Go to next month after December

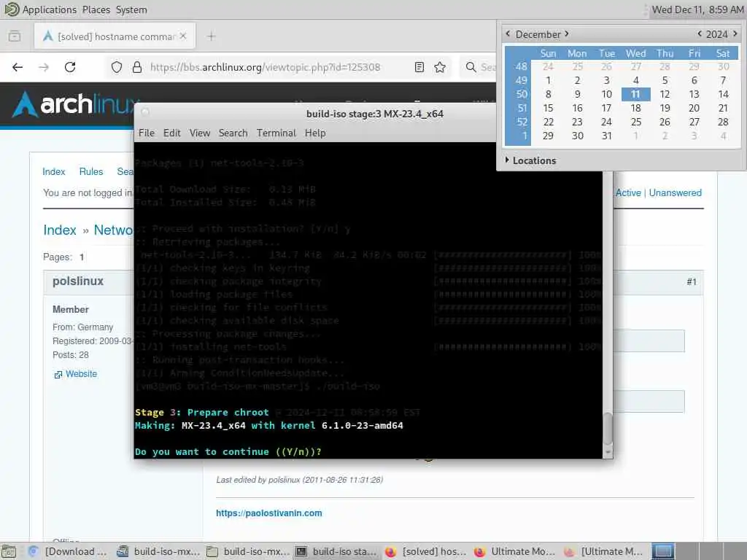pyautogui.click(x=566, y=34)
